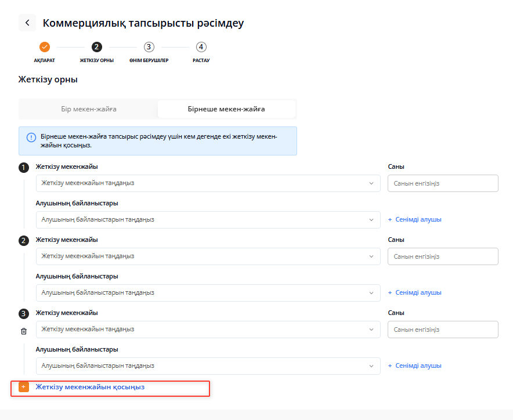This screenshot has width=513, height=420.
Task: Expand second Жеткізу мекенжайы dropdown
Action: click(x=208, y=256)
